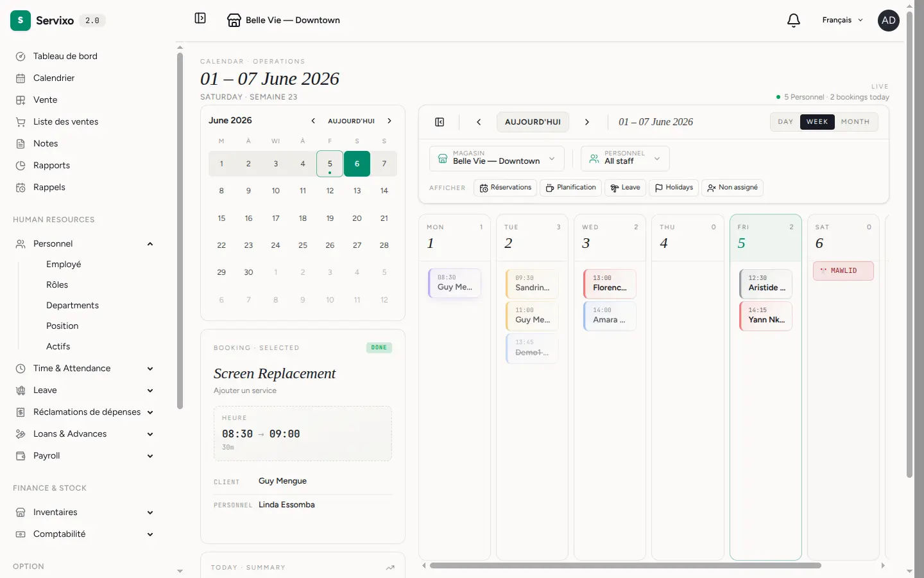Open the AD user avatar
924x578 pixels.
(x=889, y=21)
